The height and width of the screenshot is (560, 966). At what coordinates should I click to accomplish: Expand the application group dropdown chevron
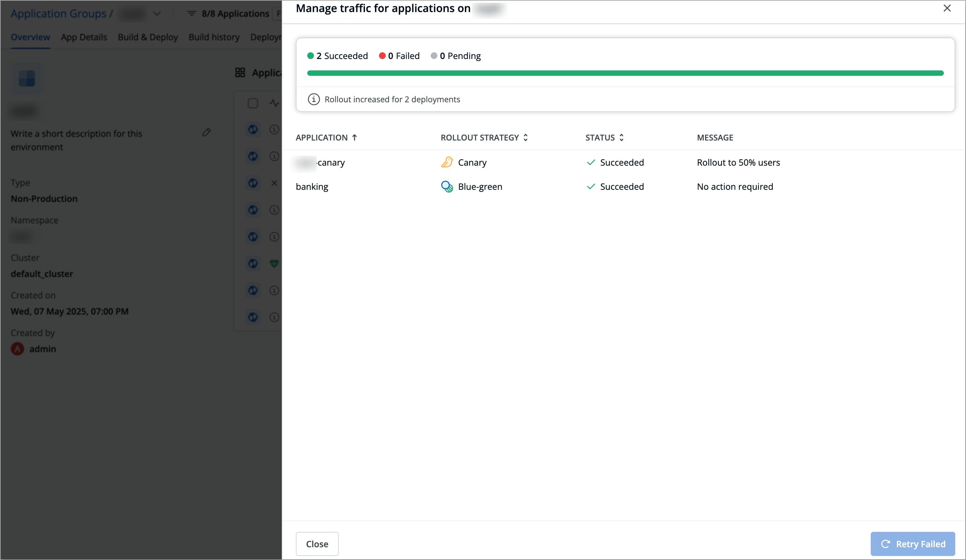(x=157, y=14)
